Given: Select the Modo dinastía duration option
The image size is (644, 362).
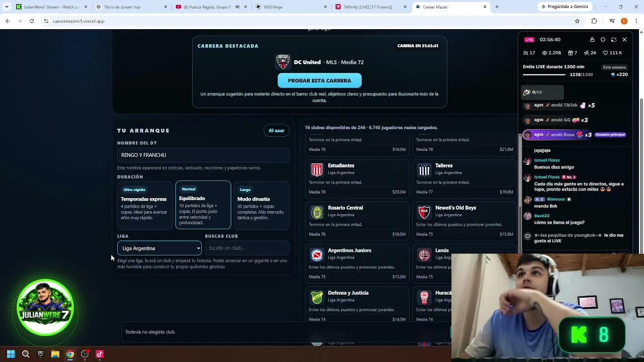Looking at the screenshot, I should click(262, 205).
